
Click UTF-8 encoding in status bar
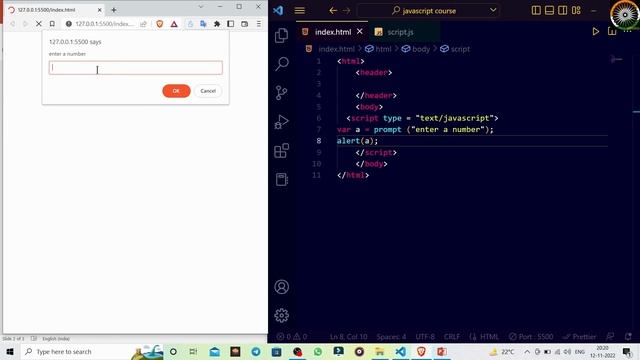pyautogui.click(x=425, y=337)
